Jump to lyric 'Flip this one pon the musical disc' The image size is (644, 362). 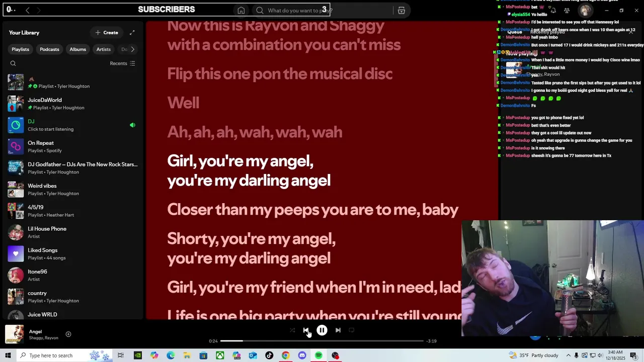pos(280,74)
